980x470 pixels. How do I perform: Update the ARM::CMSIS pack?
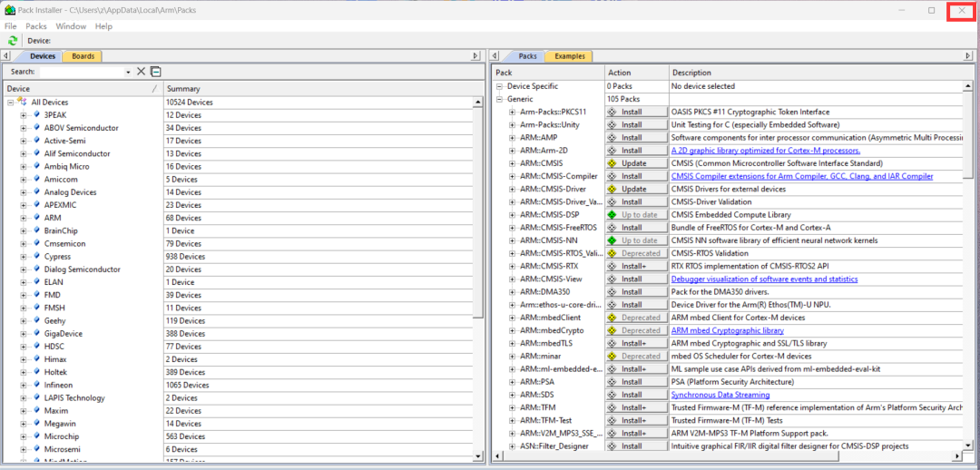tap(636, 163)
